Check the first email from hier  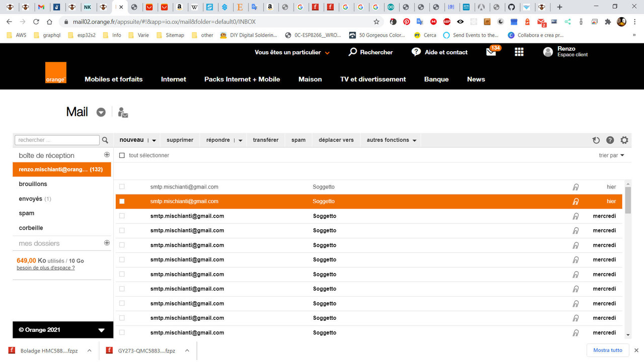pyautogui.click(x=122, y=187)
